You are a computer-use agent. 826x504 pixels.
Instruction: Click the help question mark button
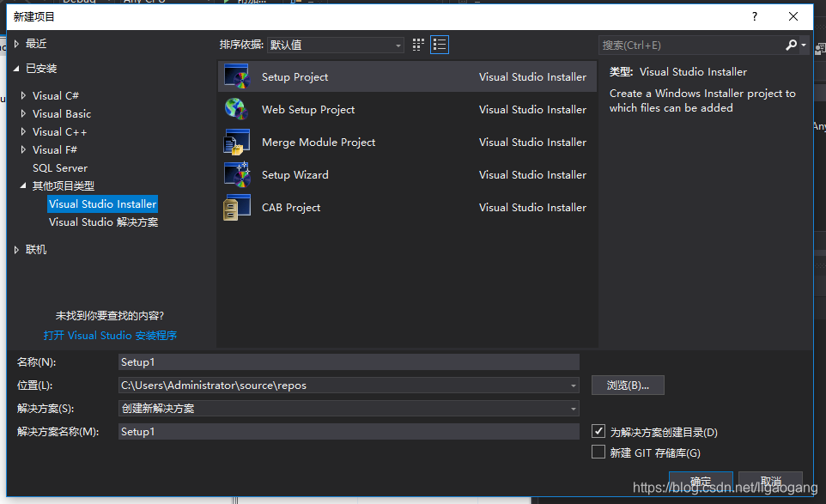755,16
